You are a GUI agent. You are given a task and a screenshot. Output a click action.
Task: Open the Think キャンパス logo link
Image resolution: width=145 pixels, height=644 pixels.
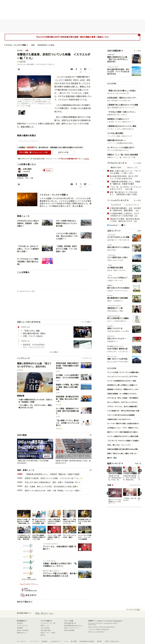click(x=29, y=590)
